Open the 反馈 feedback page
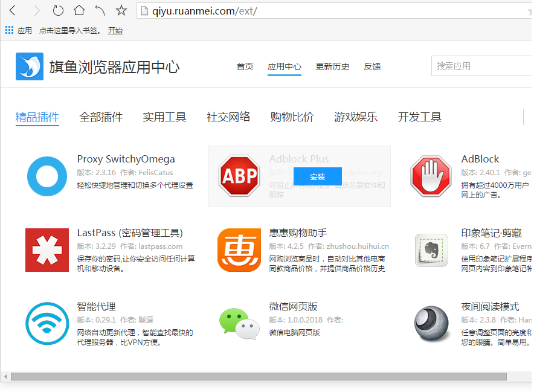Viewport: 534px width, 392px height. click(372, 67)
